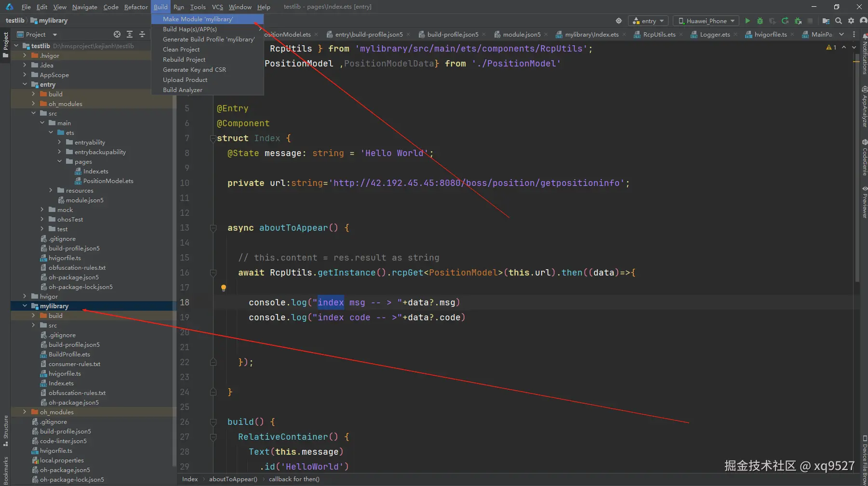The height and width of the screenshot is (486, 868).
Task: Click the yellow warning count indicator
Action: 831,47
